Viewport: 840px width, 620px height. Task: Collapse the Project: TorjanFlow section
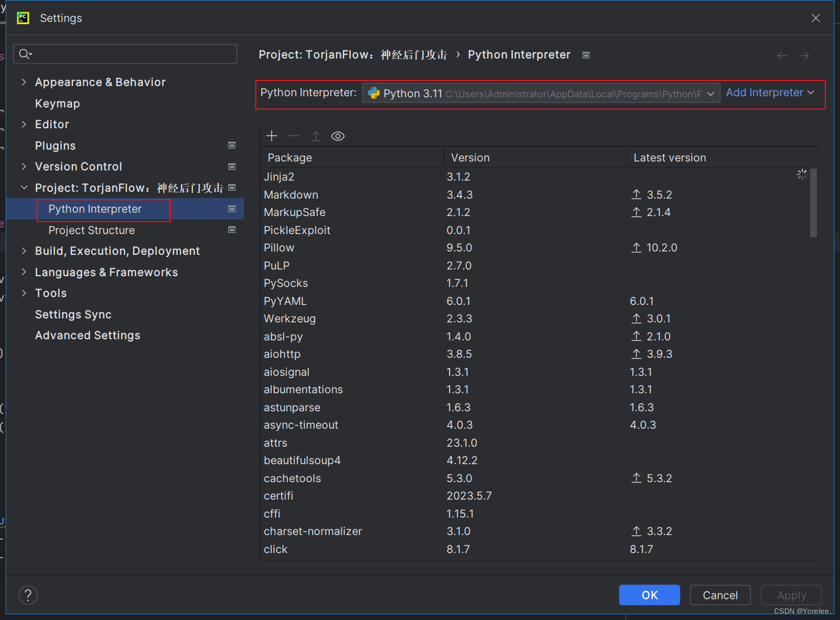[24, 187]
